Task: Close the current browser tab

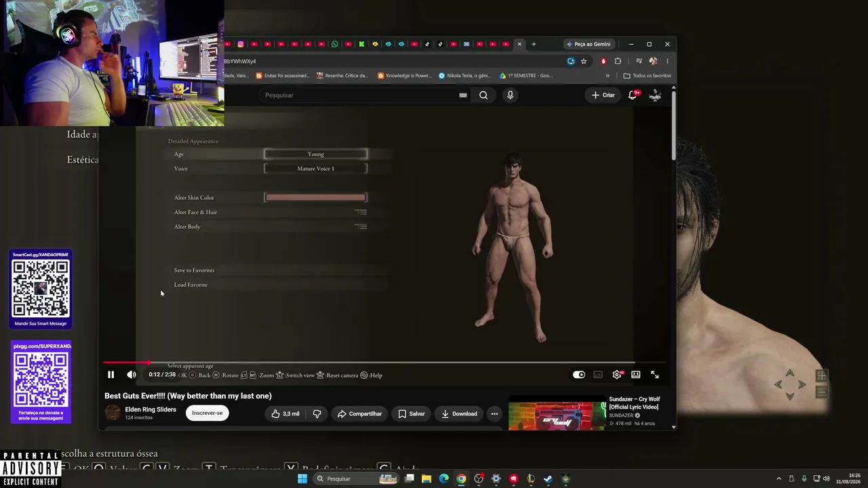Action: (x=519, y=44)
